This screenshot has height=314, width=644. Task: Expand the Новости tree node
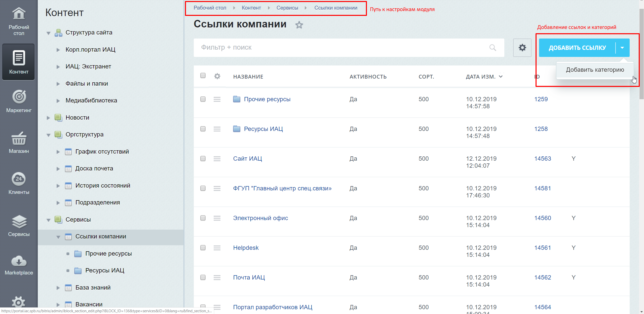(x=48, y=118)
